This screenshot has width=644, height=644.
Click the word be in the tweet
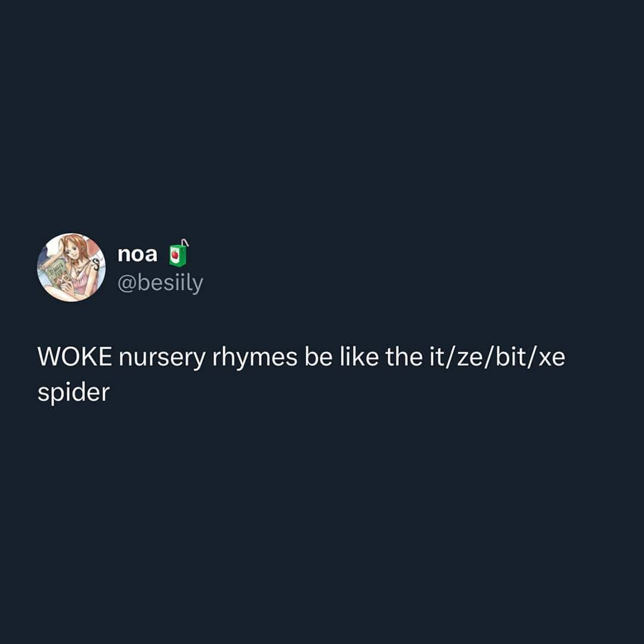[318, 356]
